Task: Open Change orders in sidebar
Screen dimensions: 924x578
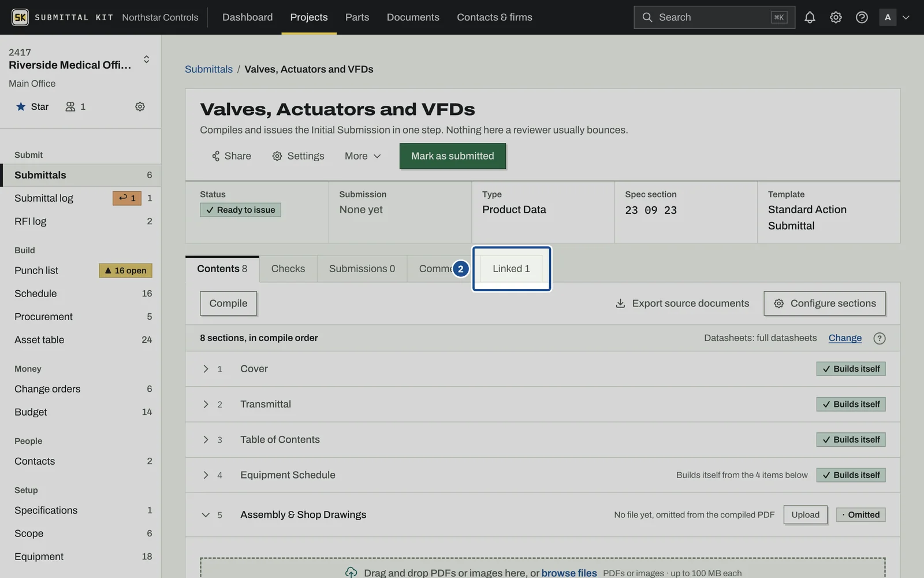Action: pos(80,389)
